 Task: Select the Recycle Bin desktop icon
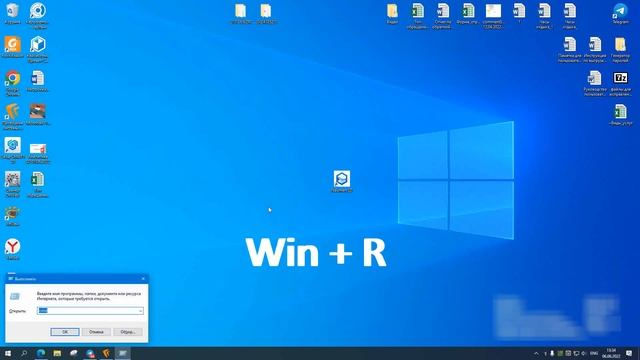coord(13,13)
